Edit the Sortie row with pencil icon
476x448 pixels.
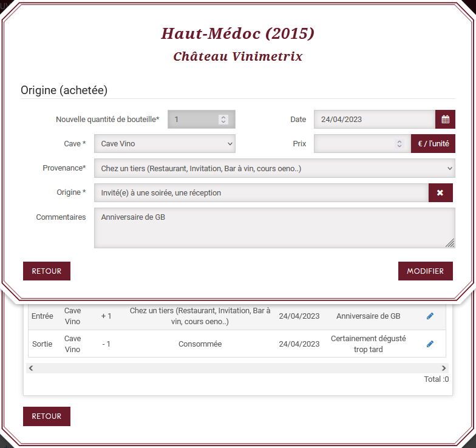pos(430,344)
